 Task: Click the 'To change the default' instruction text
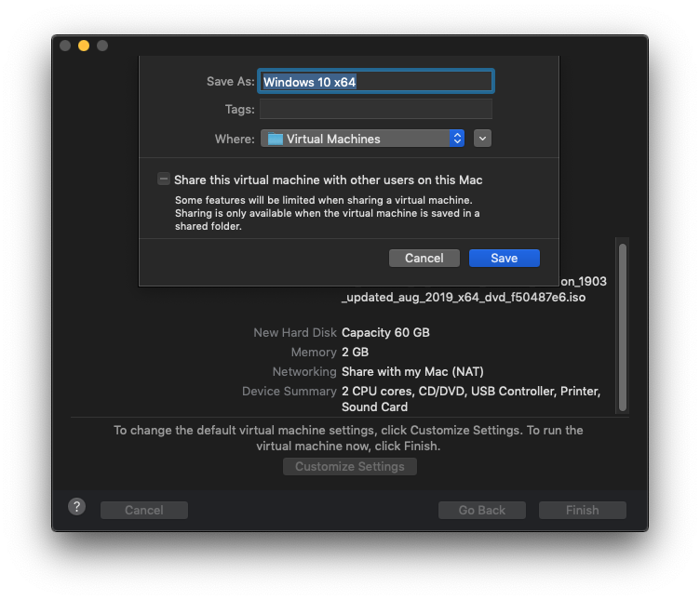pyautogui.click(x=348, y=438)
